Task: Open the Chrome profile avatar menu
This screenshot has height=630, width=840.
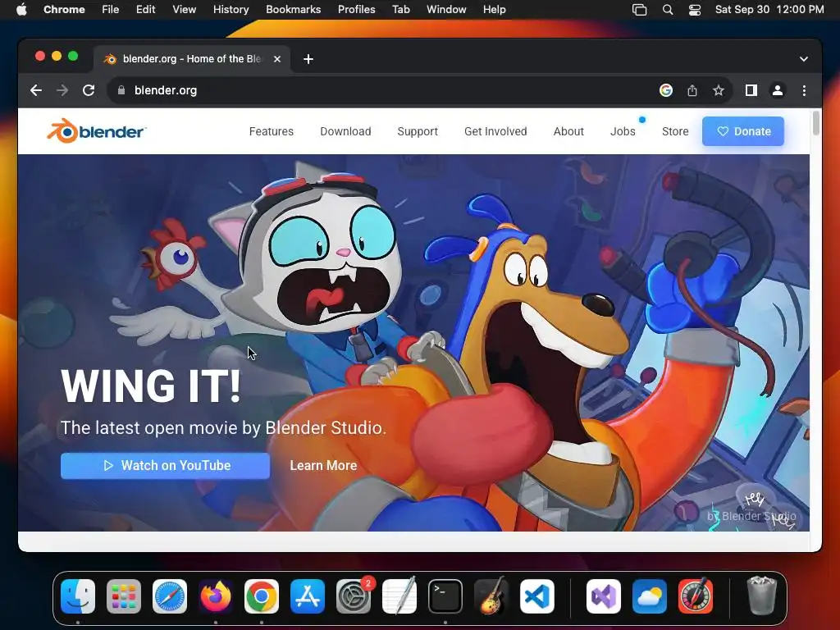Action: 778,90
